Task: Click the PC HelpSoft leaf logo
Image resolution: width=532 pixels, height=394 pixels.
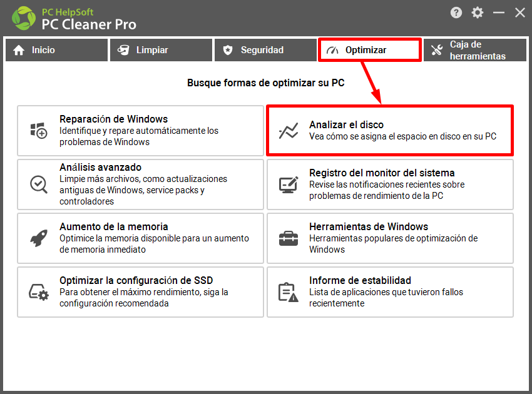Action: pos(23,18)
